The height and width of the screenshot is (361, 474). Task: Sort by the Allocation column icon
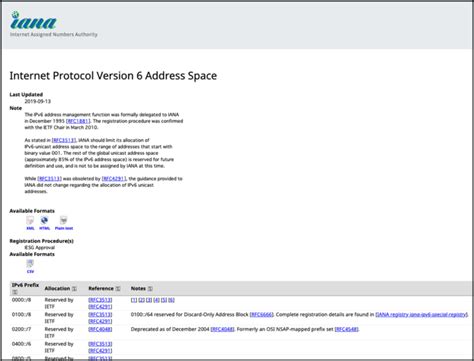[74, 289]
